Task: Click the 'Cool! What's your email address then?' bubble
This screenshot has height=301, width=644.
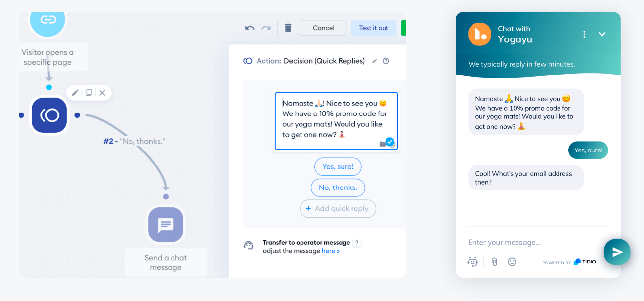Action: coord(526,178)
